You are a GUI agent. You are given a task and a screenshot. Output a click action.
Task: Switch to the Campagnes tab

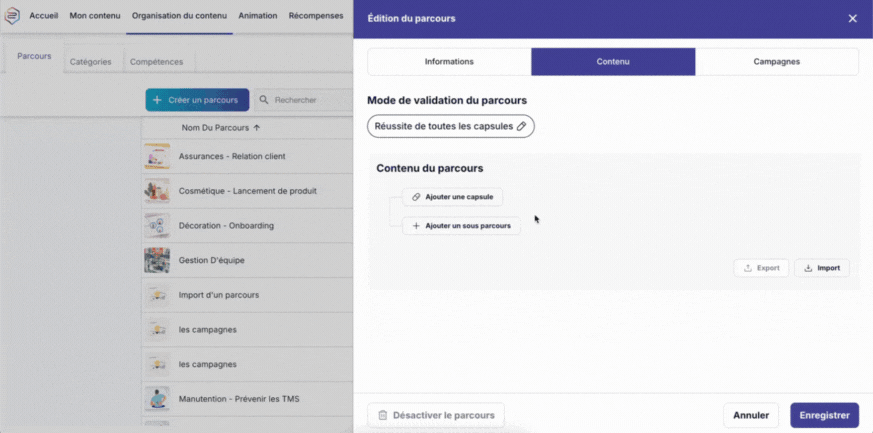coord(776,62)
